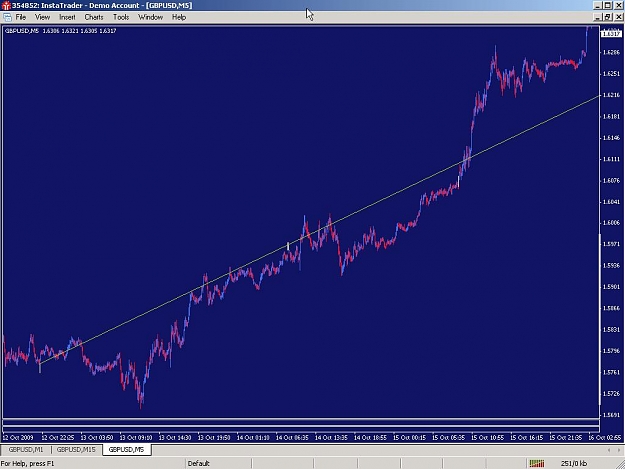Viewport: 625px width, 469px height.
Task: Restore the inner chart window
Action: pos(607,17)
